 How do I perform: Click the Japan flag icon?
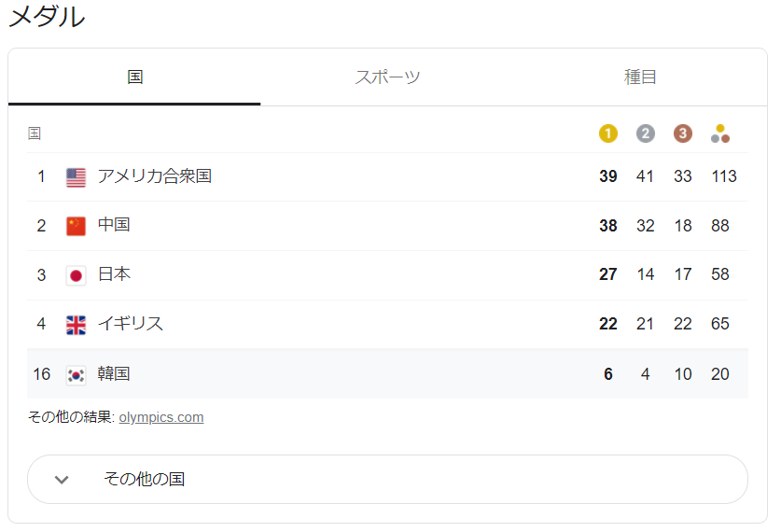(76, 275)
